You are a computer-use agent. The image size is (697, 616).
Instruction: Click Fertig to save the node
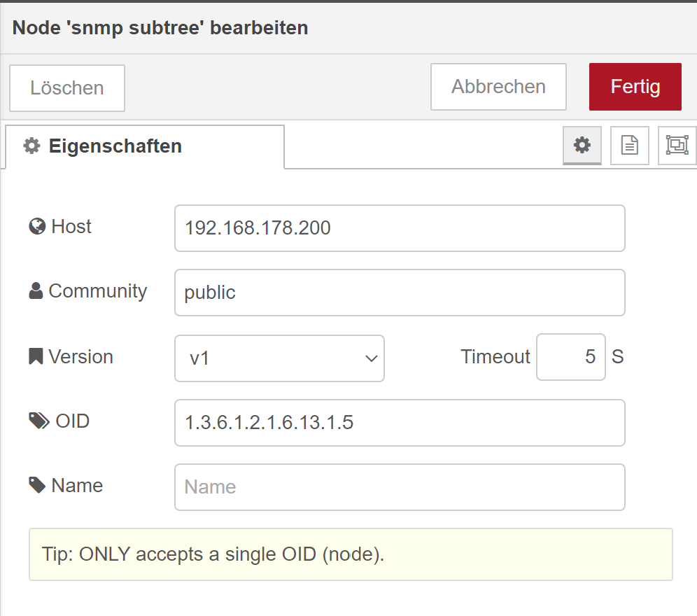[x=635, y=87]
